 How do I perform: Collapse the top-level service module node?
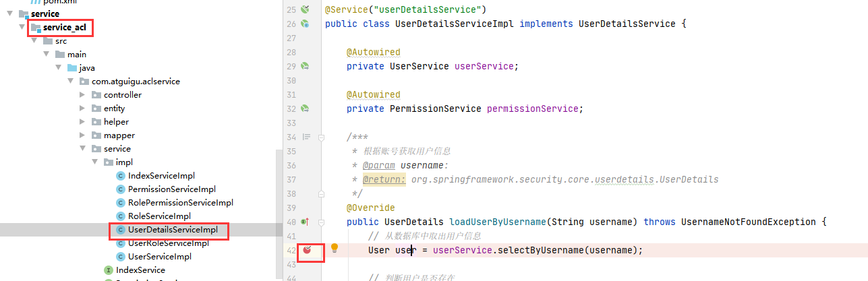pyautogui.click(x=10, y=13)
